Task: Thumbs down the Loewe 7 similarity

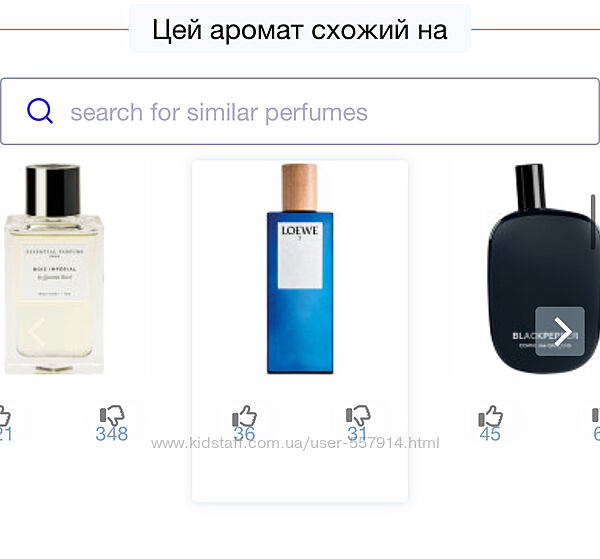Action: (358, 415)
